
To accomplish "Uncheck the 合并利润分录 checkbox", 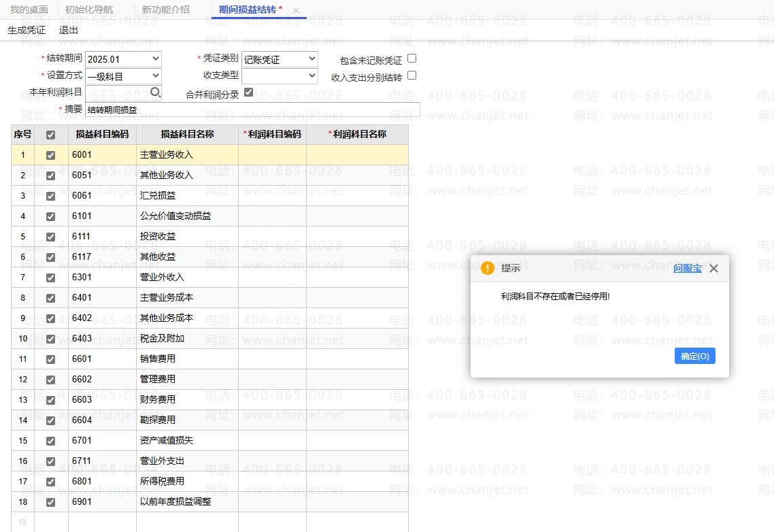I will coord(248,92).
